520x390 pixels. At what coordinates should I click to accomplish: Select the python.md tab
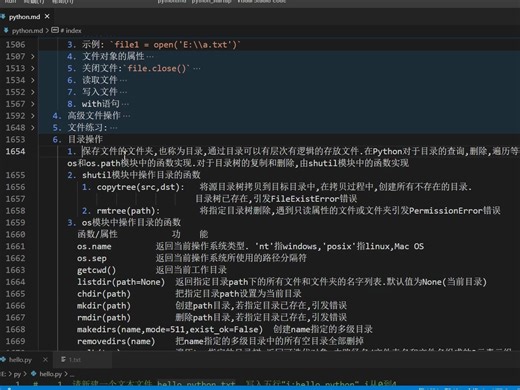click(26, 16)
